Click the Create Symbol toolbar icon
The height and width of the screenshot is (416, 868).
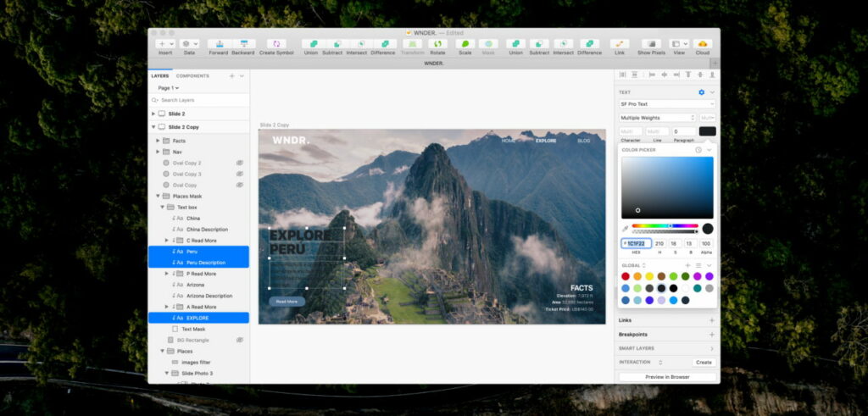pyautogui.click(x=276, y=43)
